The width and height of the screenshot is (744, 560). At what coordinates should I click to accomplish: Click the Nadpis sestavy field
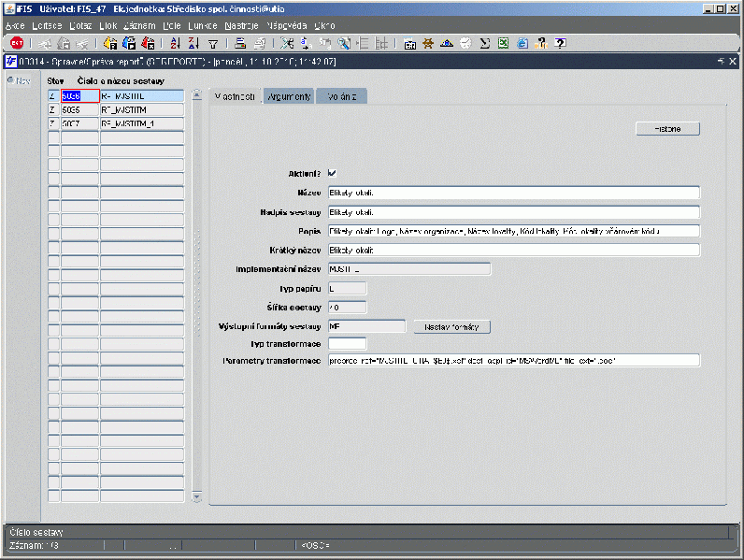coord(514,212)
